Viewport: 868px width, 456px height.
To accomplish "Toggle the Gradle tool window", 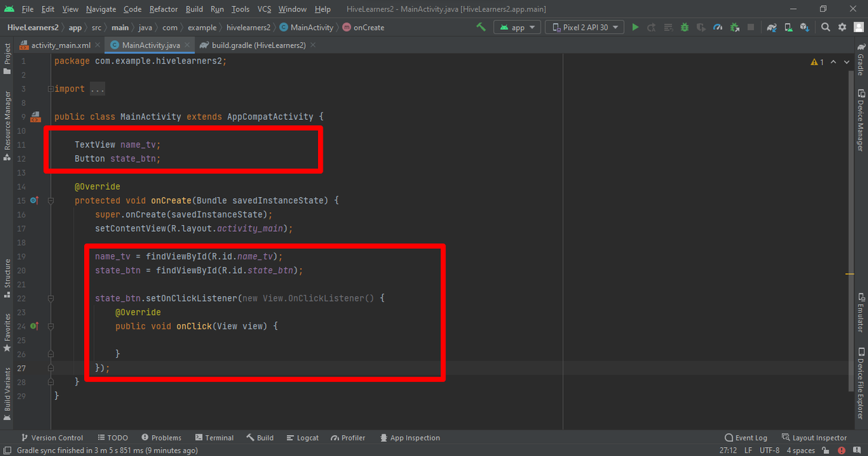I will click(861, 59).
